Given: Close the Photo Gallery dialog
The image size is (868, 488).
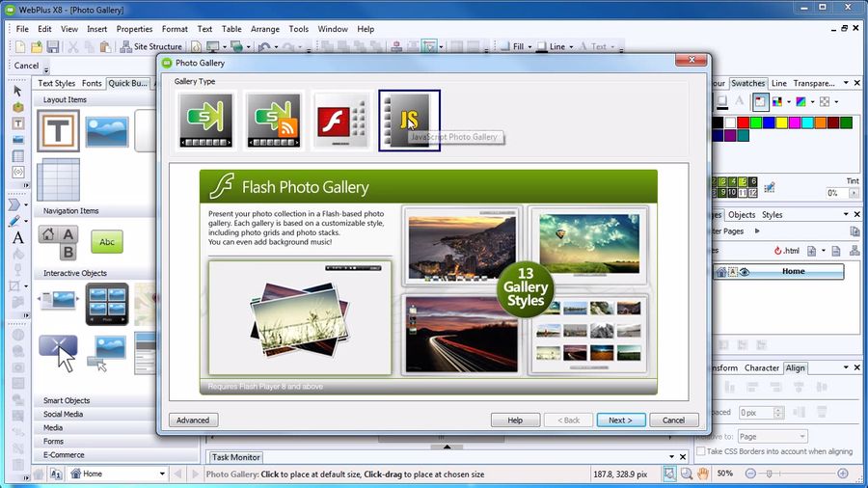Looking at the screenshot, I should point(692,60).
